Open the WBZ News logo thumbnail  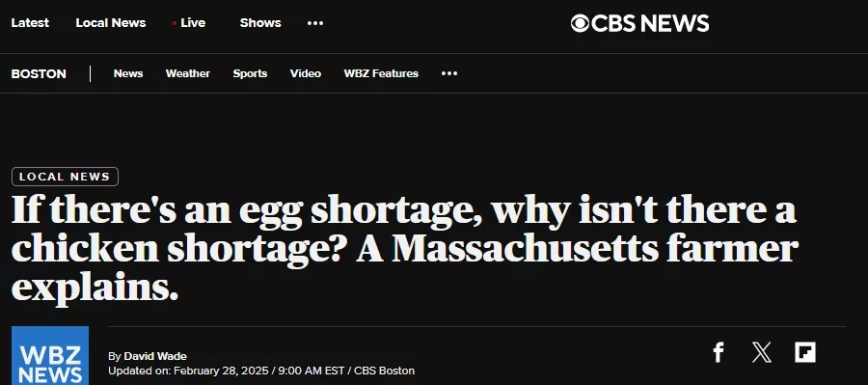[50, 356]
